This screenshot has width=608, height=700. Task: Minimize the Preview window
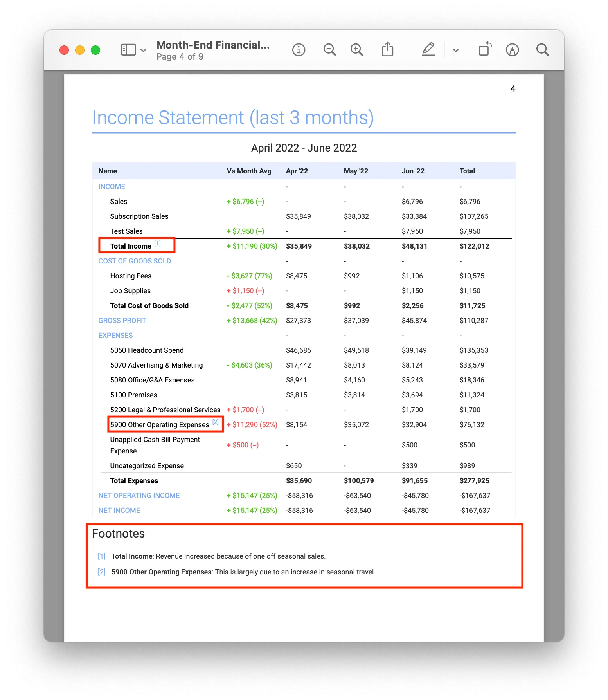click(80, 50)
